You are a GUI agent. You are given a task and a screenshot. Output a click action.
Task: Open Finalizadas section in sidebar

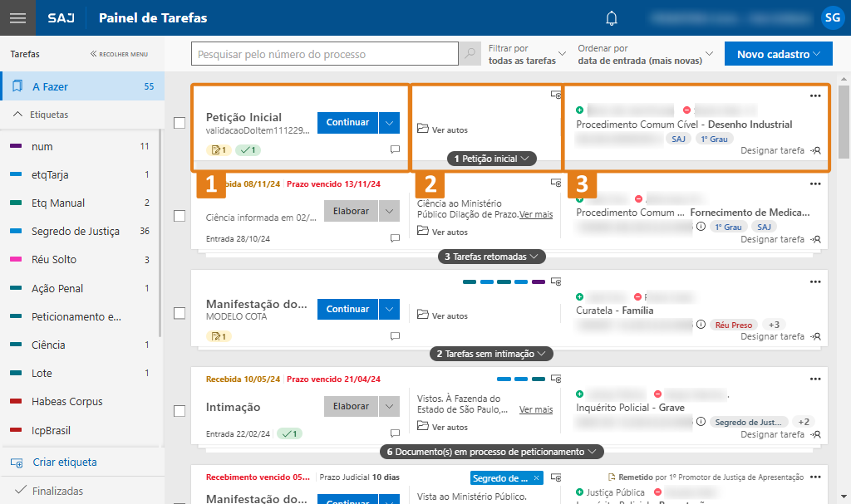(x=57, y=491)
